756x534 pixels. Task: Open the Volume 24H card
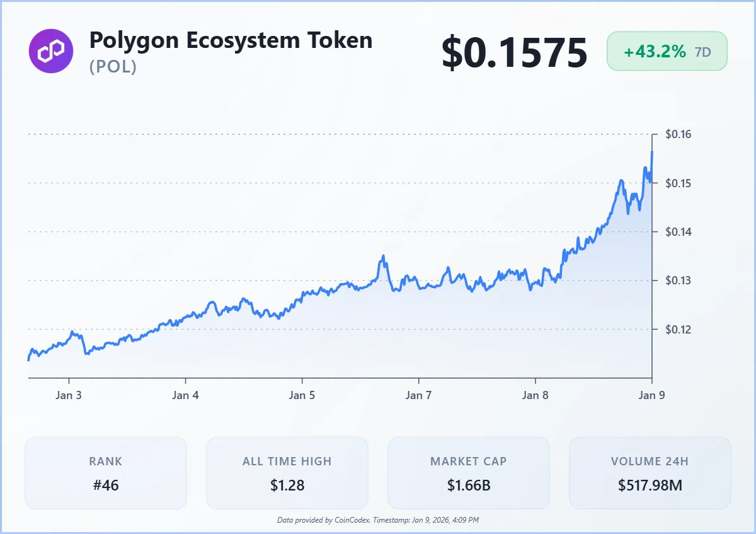pyautogui.click(x=650, y=473)
